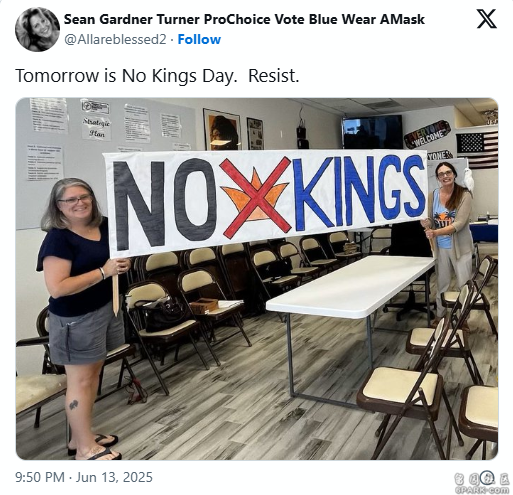Click the crossed-out crown on the banner
513x495 pixels.
(x=255, y=198)
